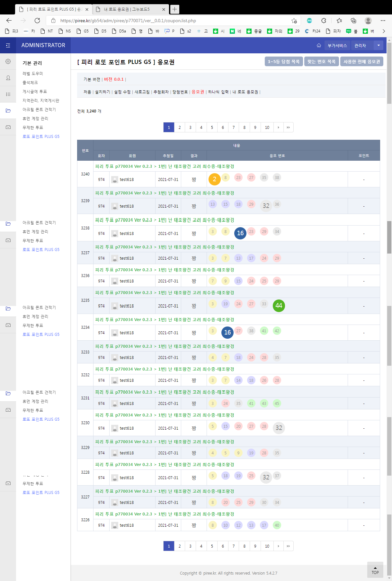
Task: Open the browser profile avatar
Action: (x=368, y=21)
